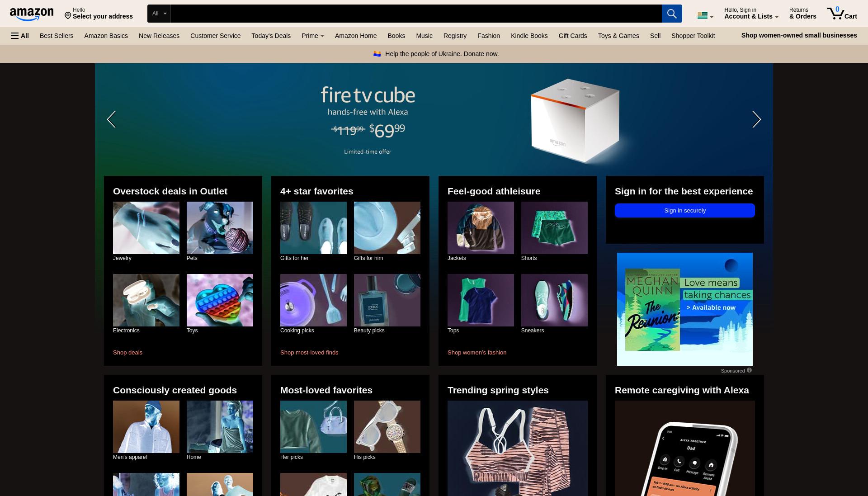
Task: Open Remote caregiving with Alexa phone image
Action: coord(684,448)
